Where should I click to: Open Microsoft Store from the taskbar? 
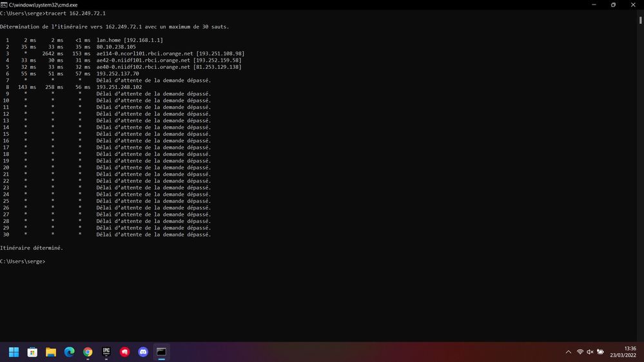(32, 352)
